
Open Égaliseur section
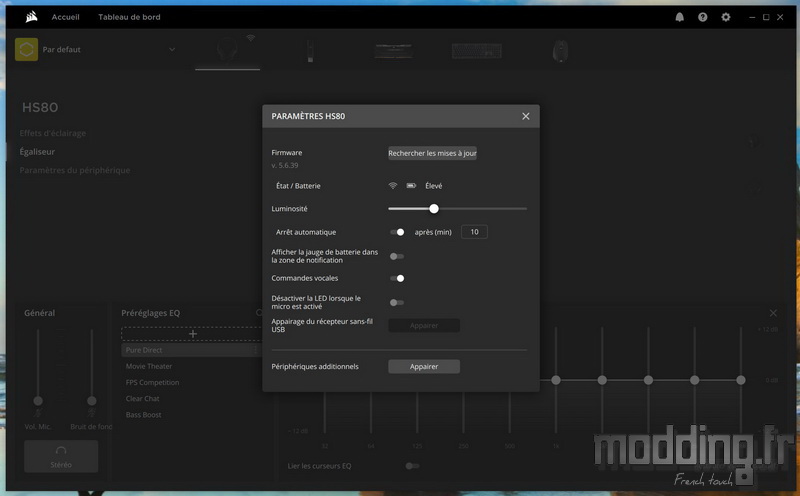coord(37,152)
